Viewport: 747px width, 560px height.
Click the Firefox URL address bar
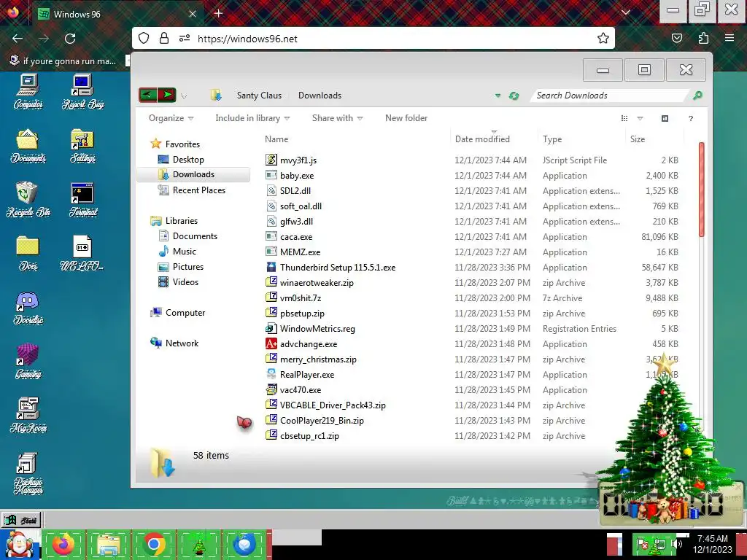373,39
